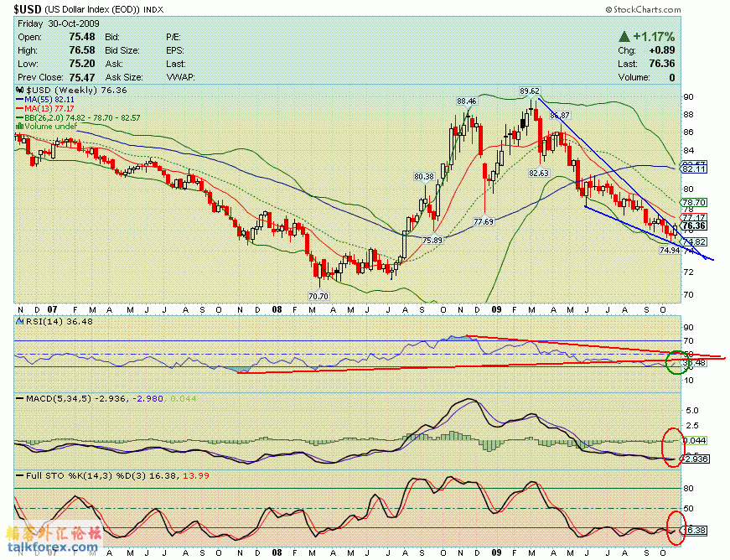Screen dimensions: 730x560
Task: Click the 75.89 price label
Action: [x=432, y=241]
